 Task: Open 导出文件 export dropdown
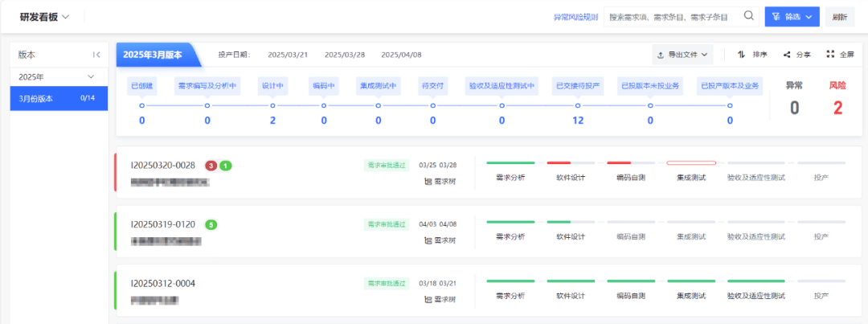point(682,55)
